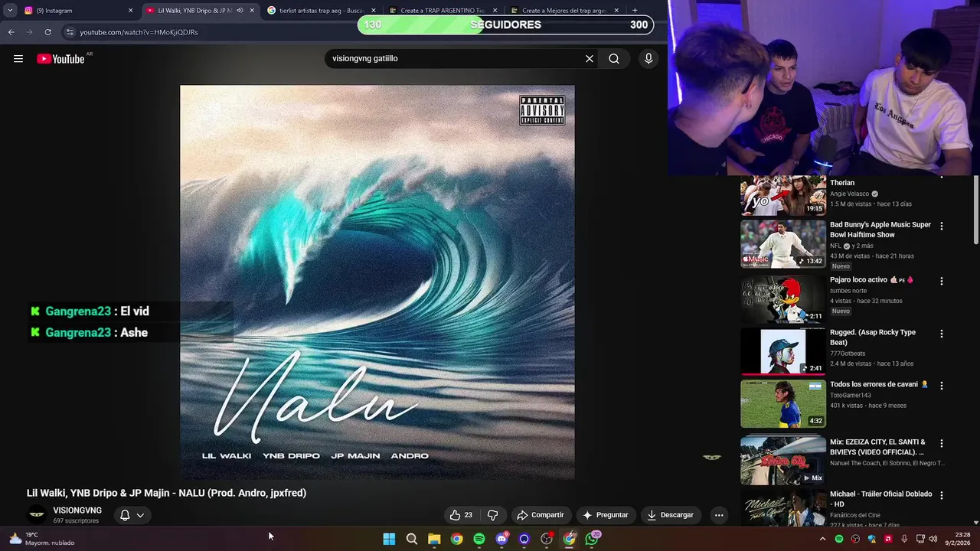Open WhatsApp from the taskbar

[592, 539]
